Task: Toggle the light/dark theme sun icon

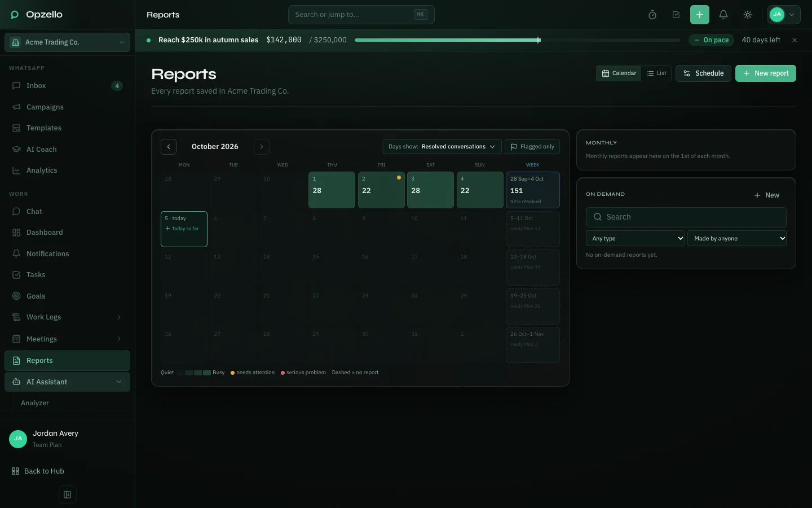Action: 748,15
